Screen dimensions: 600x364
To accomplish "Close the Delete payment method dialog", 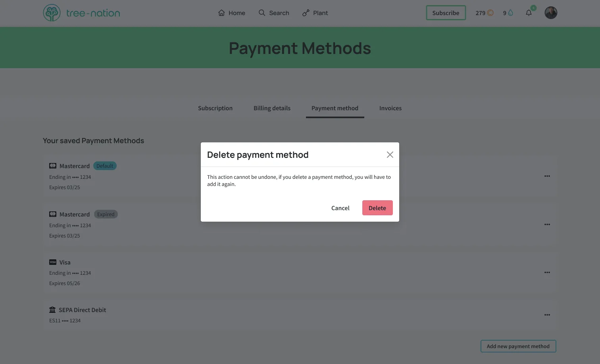I will 390,155.
